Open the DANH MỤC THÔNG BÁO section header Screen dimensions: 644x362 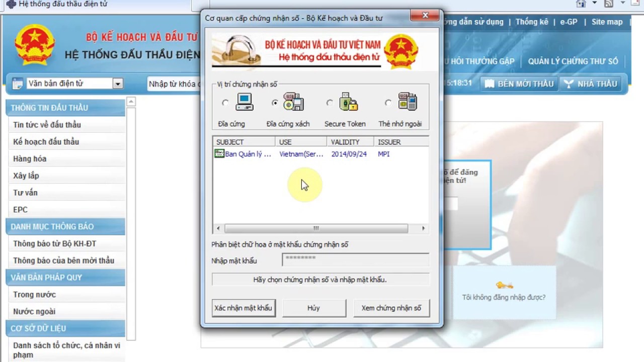click(65, 226)
